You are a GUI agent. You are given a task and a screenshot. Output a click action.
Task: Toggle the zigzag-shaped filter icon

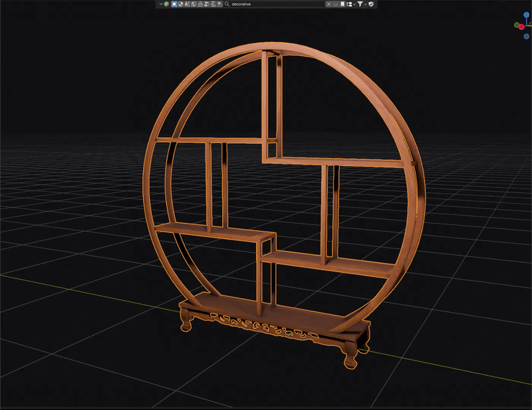(x=213, y=4)
